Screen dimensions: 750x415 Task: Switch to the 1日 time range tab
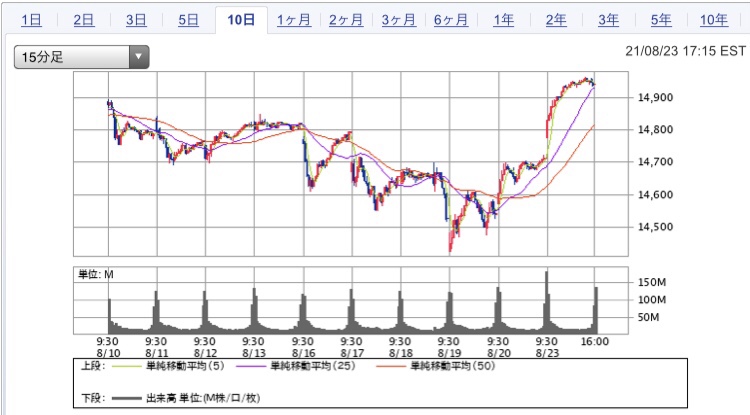point(31,20)
